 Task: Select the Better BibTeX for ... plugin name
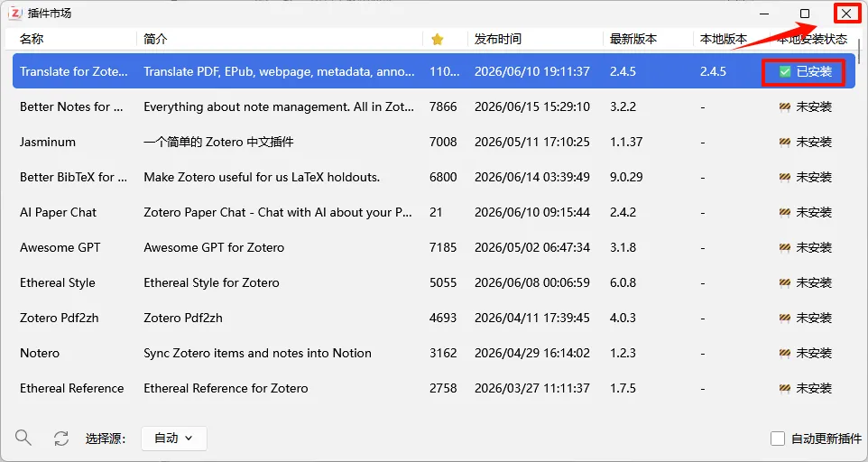pos(74,177)
